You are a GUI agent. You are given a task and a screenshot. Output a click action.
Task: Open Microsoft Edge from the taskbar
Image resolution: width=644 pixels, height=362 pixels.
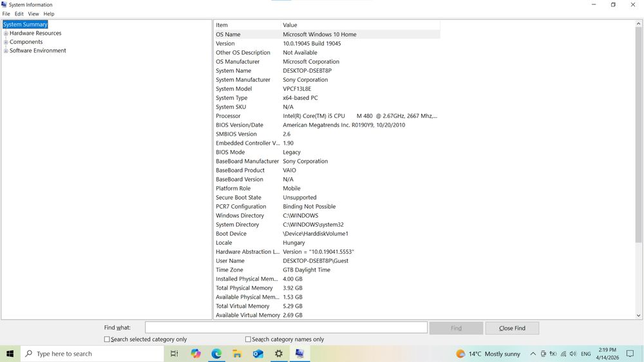216,354
